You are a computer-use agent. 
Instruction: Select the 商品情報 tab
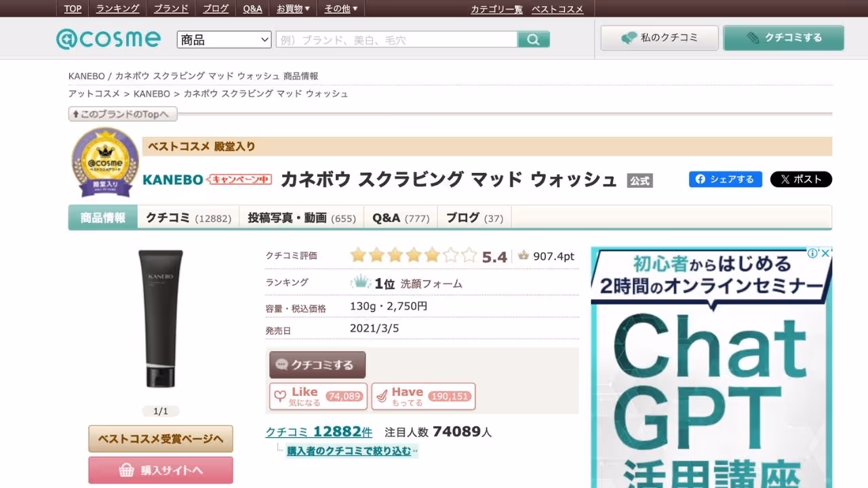[103, 218]
